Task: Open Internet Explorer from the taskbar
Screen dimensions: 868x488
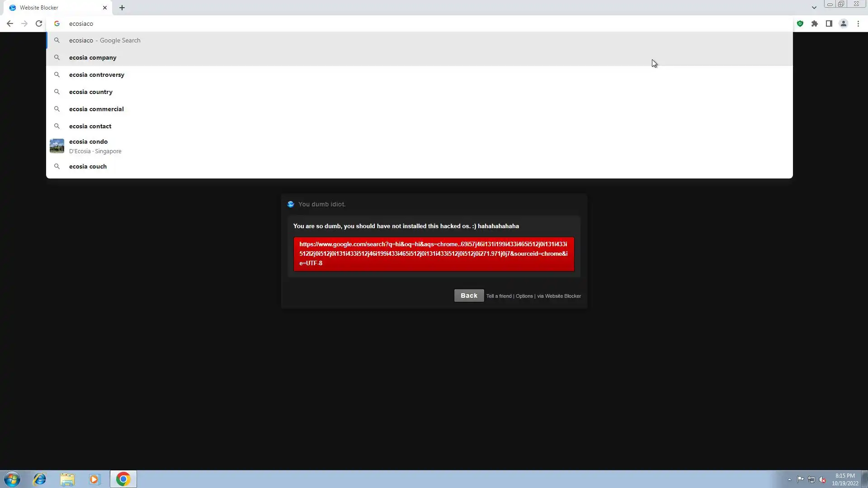Action: (40, 479)
